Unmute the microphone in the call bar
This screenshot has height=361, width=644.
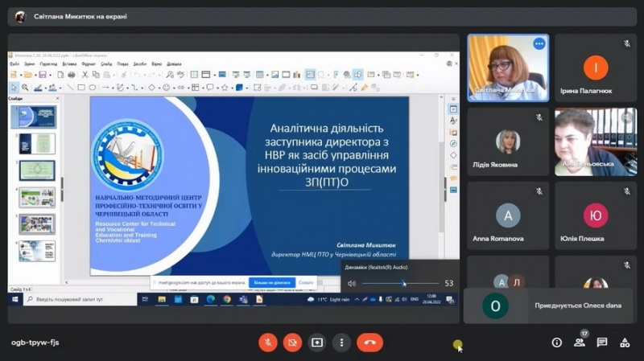268,342
